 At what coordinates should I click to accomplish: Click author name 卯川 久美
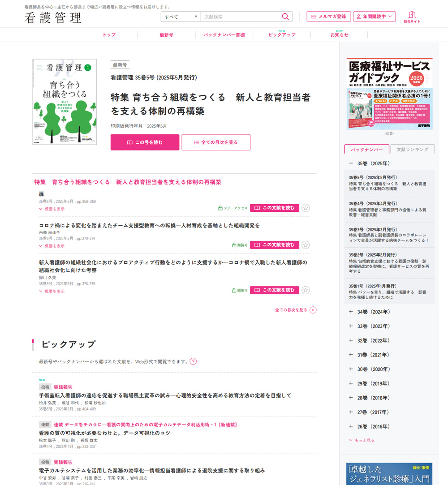[x=47, y=278]
